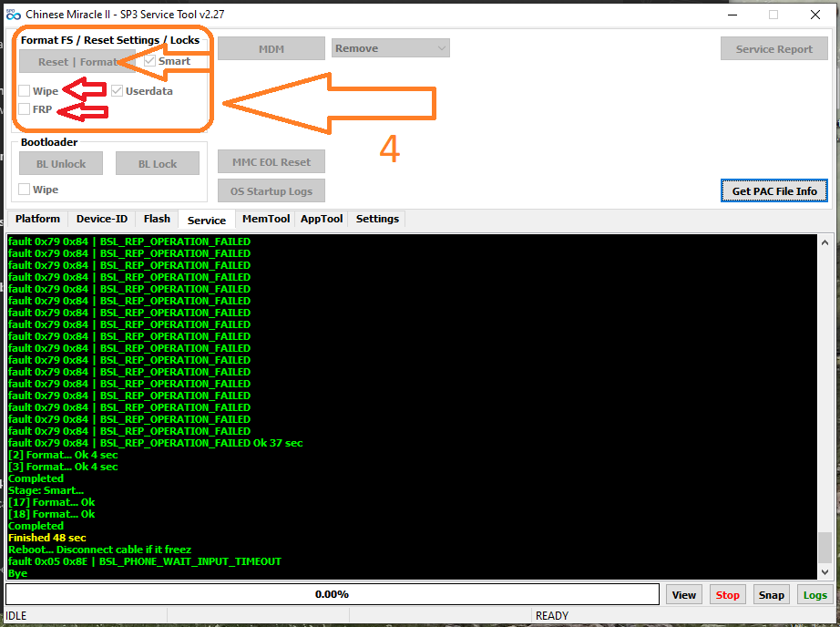Click Get PAC File Info button
The image size is (840, 627).
tap(774, 190)
